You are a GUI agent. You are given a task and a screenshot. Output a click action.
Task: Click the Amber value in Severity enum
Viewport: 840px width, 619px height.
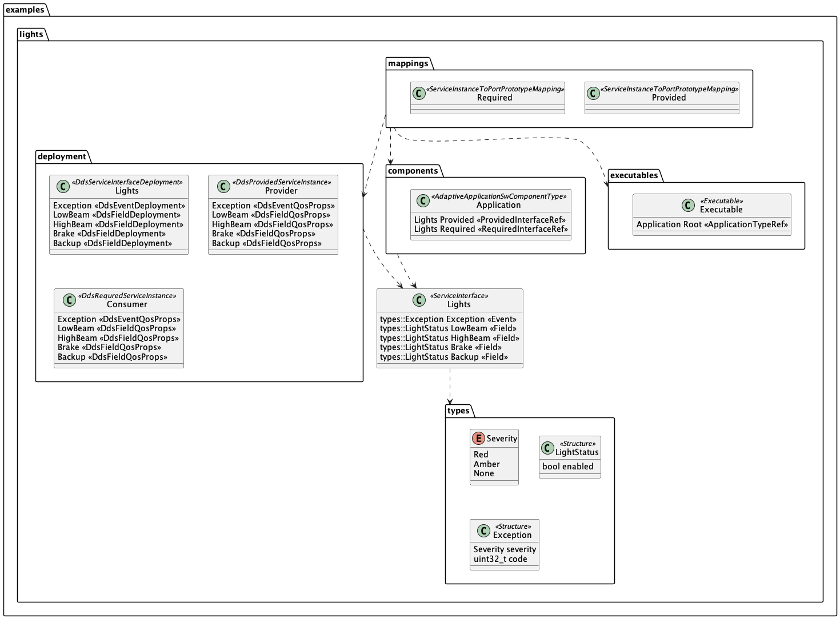(x=486, y=464)
